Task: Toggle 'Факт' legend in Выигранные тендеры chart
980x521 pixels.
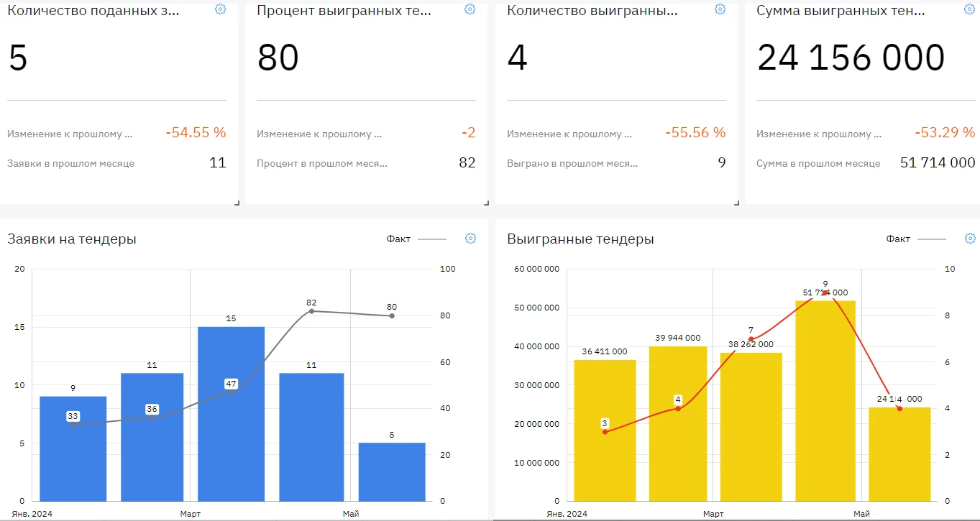Action: (916, 239)
